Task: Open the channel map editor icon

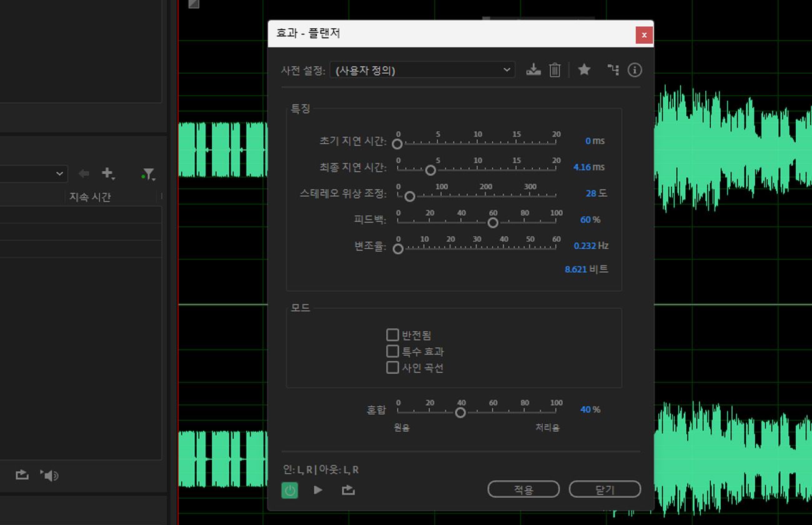Action: [x=613, y=70]
